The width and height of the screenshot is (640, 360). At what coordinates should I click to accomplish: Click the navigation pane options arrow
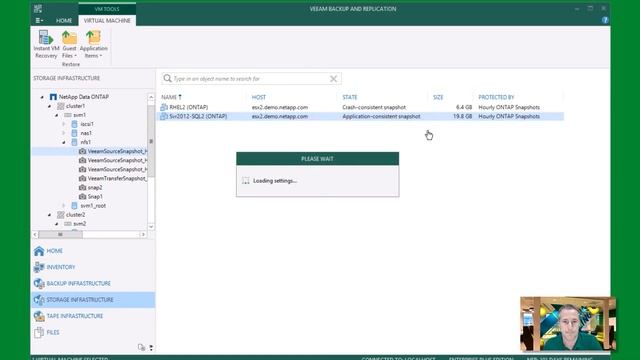[151, 348]
